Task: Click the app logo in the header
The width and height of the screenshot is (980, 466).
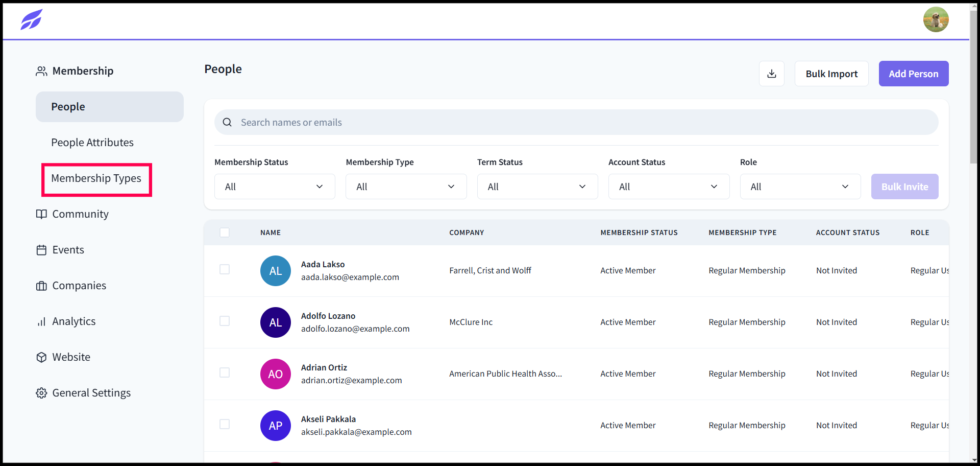Action: click(x=31, y=19)
